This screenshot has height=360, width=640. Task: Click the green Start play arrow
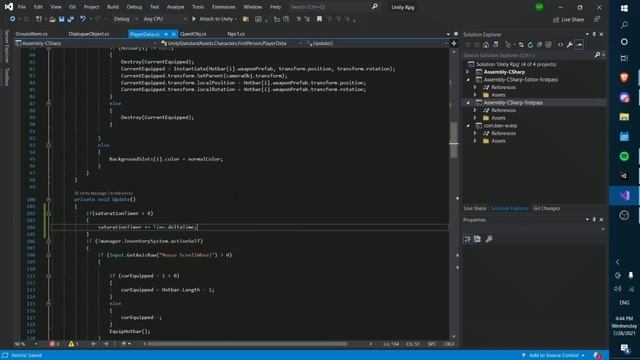tap(194, 19)
